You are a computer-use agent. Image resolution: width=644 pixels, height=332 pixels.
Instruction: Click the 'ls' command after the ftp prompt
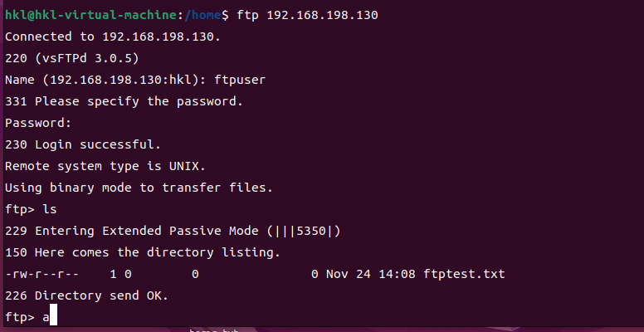[50, 209]
